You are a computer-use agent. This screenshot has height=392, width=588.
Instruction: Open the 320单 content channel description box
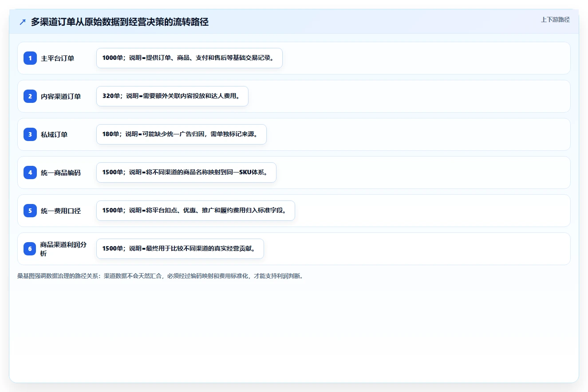click(172, 96)
